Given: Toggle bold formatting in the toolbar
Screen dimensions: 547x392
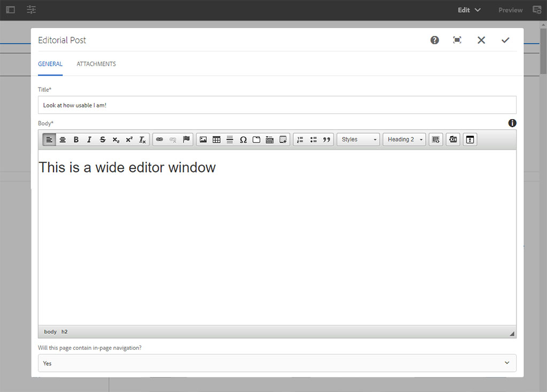Looking at the screenshot, I should [x=76, y=139].
